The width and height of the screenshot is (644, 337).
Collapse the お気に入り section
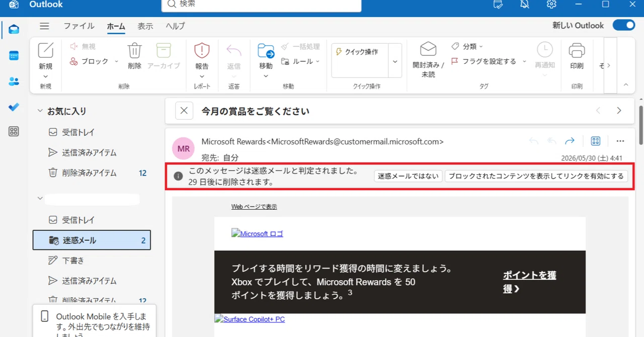pos(40,111)
